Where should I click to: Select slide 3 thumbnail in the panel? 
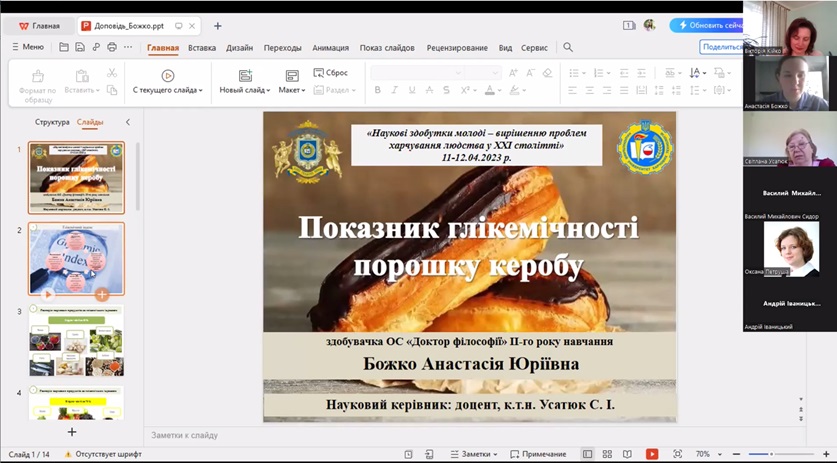[x=76, y=341]
